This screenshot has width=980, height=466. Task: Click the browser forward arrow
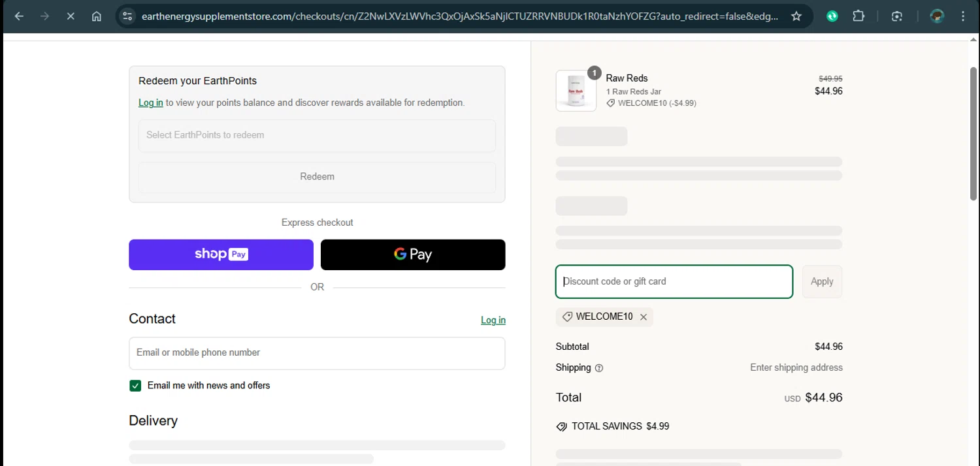tap(44, 16)
